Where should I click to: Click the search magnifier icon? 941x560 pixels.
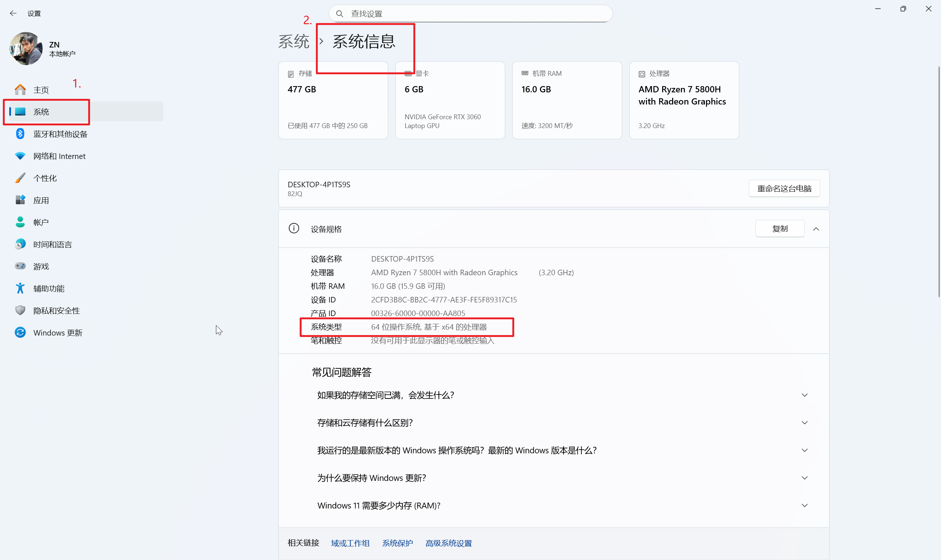[x=340, y=14]
